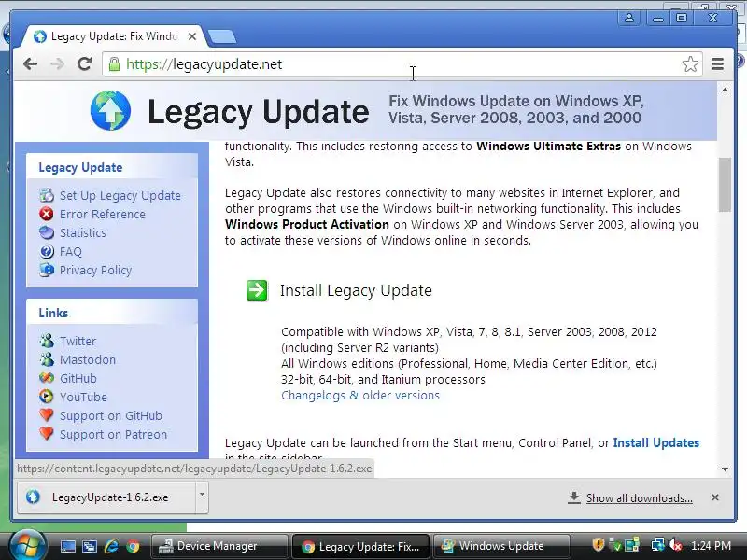Click the scrollbar down arrow
747x560 pixels.
[725, 469]
